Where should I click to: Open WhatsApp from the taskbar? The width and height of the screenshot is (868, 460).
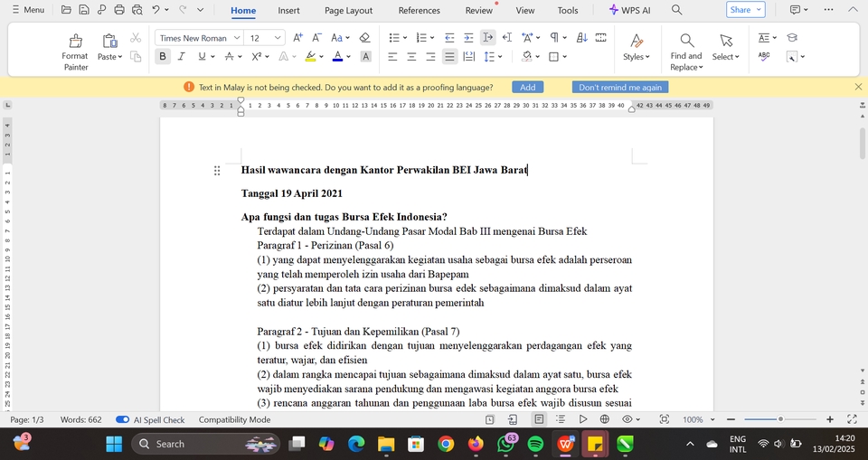coord(505,444)
